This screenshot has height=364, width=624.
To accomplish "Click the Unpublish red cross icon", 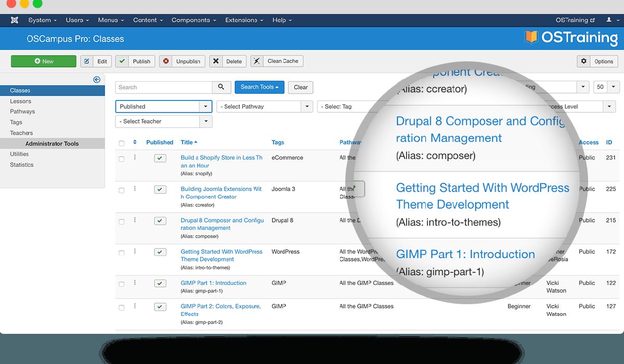I will point(166,61).
